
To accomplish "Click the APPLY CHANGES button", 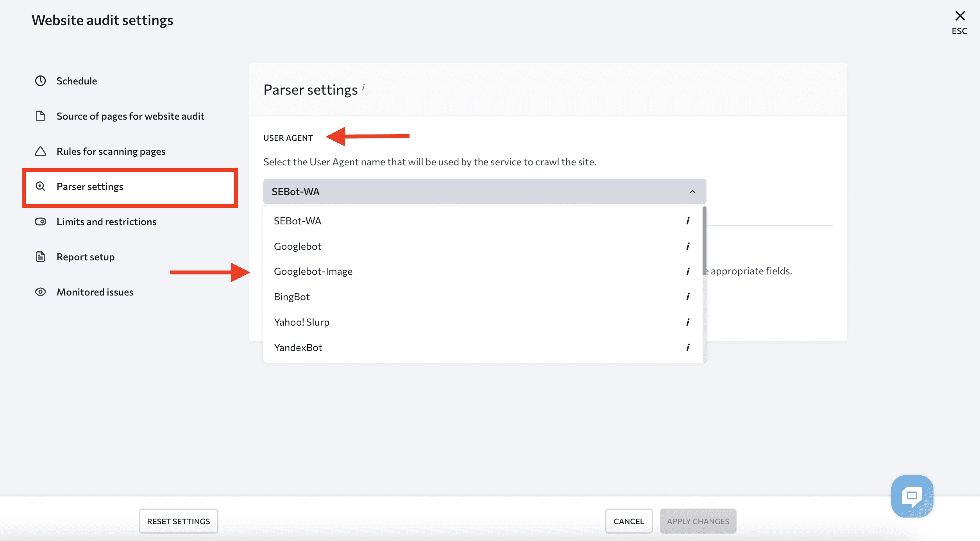I will [x=698, y=521].
